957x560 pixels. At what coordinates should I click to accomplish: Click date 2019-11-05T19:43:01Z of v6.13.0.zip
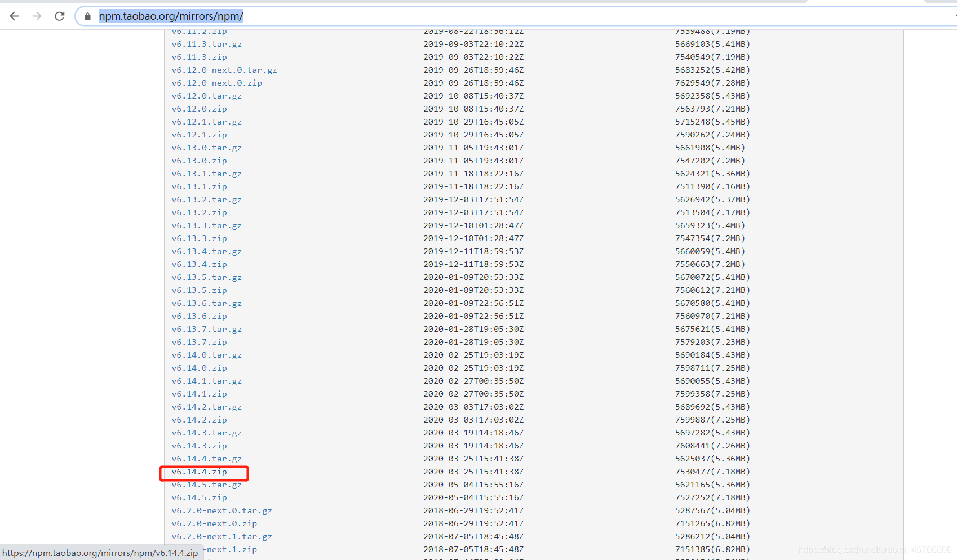coord(473,161)
